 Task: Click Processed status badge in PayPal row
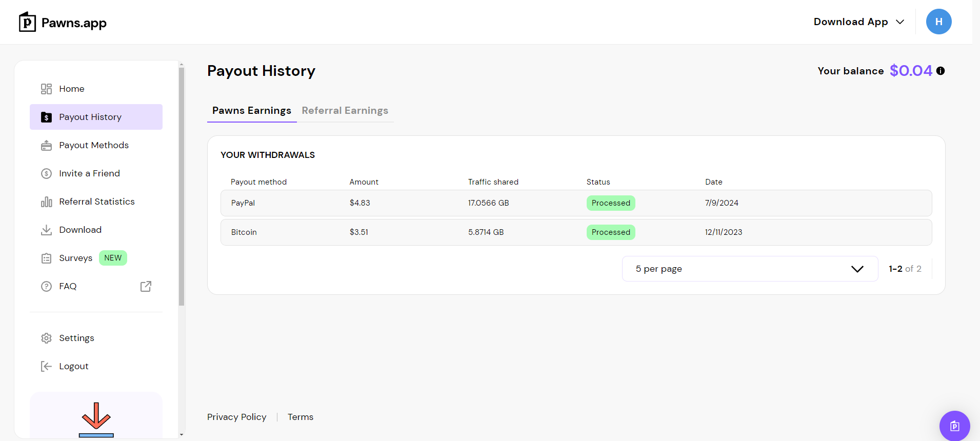pyautogui.click(x=611, y=203)
